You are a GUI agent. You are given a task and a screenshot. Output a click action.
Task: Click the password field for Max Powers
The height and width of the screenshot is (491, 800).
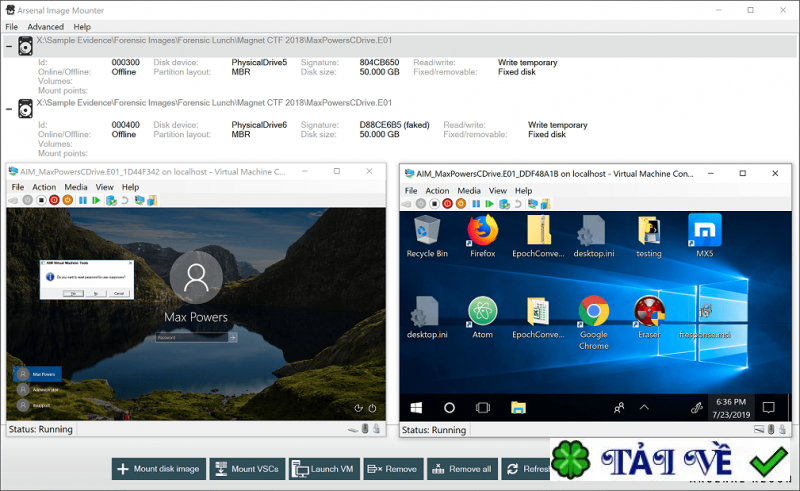192,338
